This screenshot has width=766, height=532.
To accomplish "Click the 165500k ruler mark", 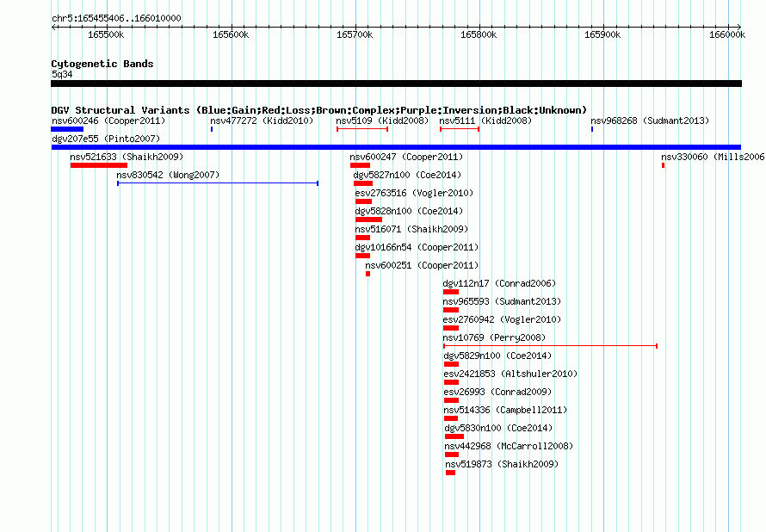I will point(106,34).
